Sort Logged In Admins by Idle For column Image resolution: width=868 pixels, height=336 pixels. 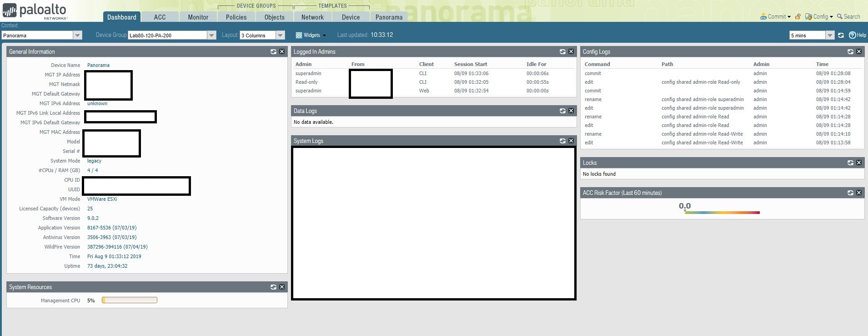[537, 64]
